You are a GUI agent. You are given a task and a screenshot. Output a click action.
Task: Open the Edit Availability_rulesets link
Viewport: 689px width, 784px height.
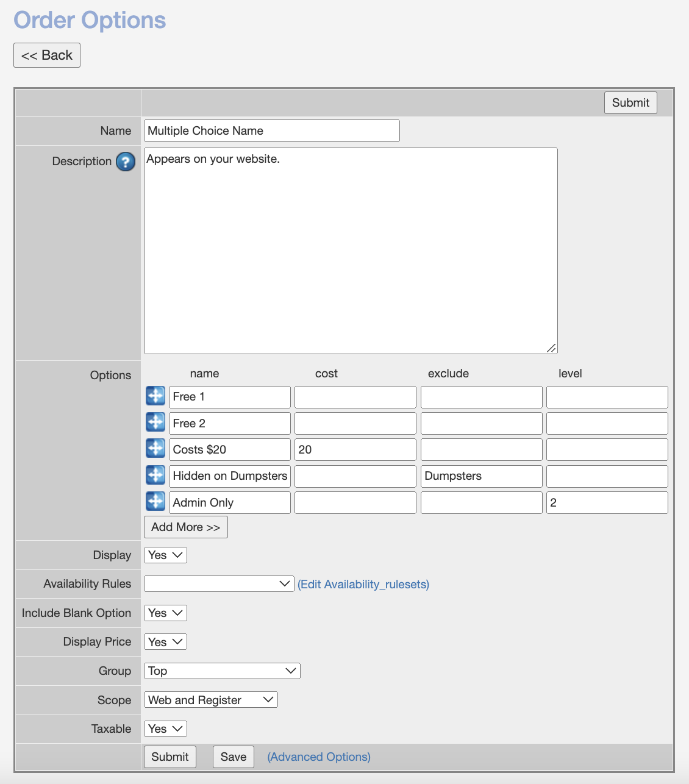pos(363,584)
